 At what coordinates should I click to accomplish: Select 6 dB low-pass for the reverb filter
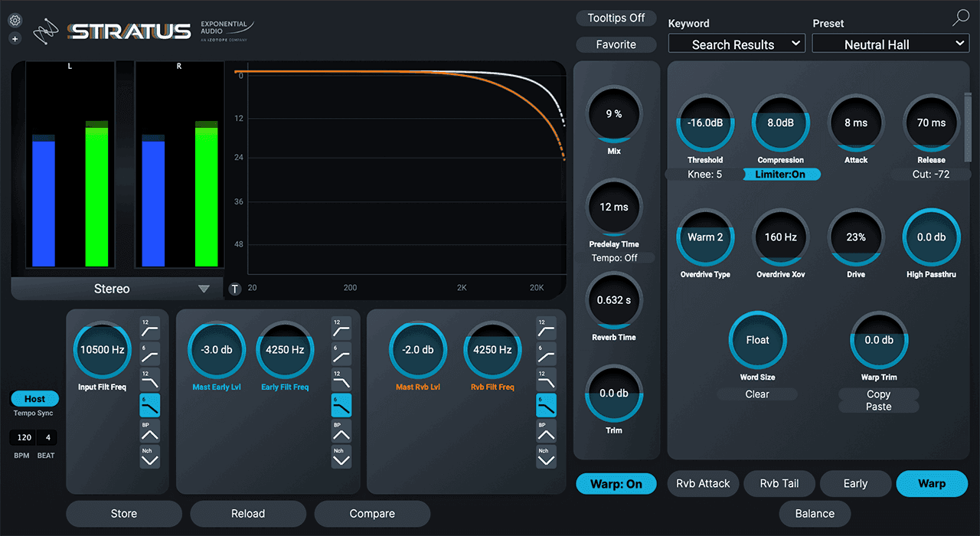(546, 405)
